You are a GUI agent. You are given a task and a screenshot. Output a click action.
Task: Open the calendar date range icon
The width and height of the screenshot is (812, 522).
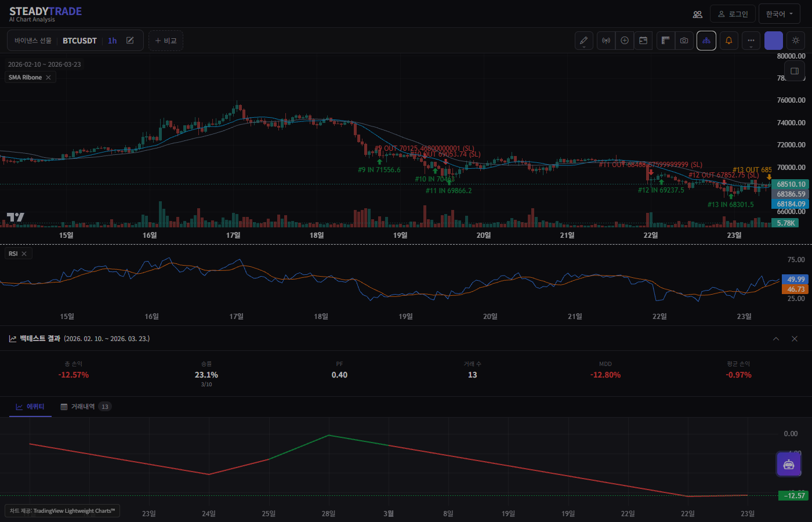[643, 41]
